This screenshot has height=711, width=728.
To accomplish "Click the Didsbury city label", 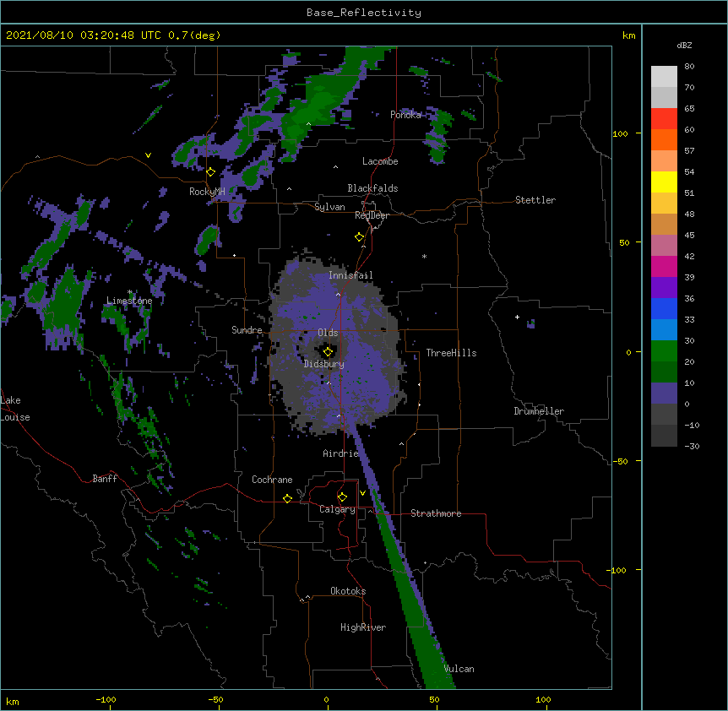I will (324, 364).
